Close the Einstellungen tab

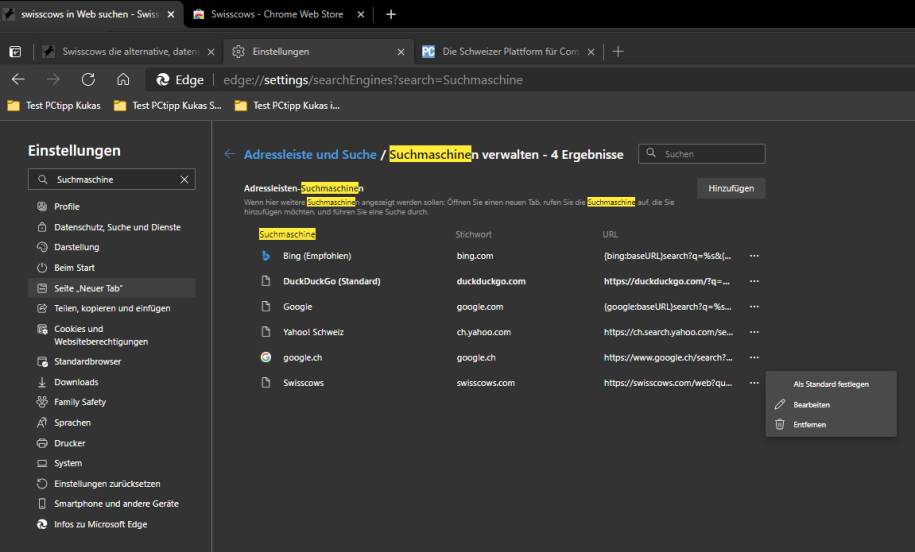click(401, 52)
